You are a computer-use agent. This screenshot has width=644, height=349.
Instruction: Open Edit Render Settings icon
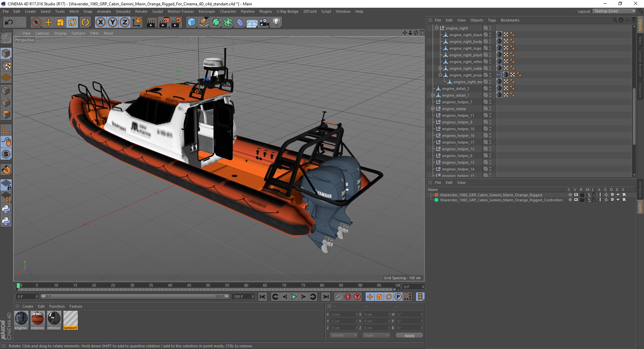coord(176,22)
